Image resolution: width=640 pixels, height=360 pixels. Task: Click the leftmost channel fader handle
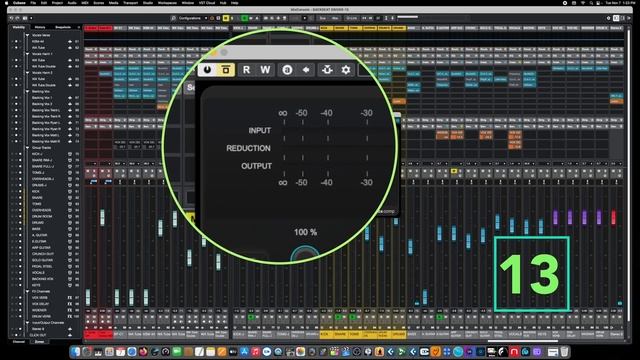click(88, 297)
